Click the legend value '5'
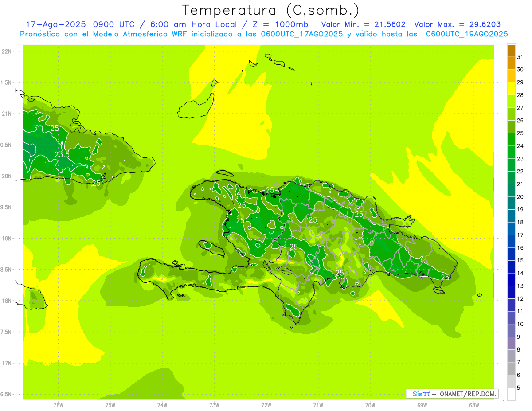Screen dimensions: 532x411 (519, 388)
